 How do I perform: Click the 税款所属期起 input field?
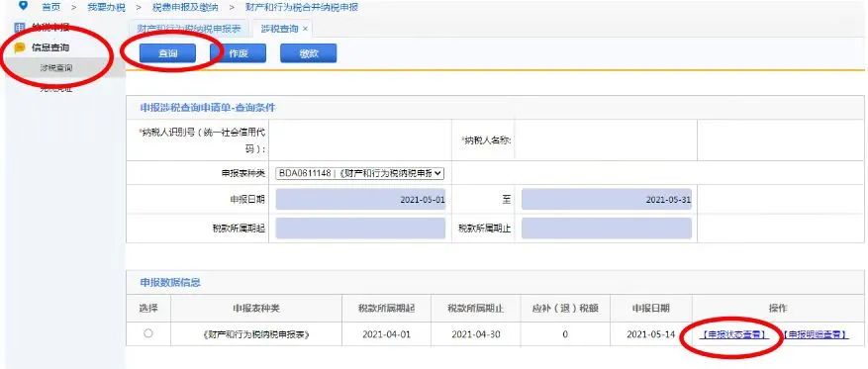pyautogui.click(x=360, y=228)
